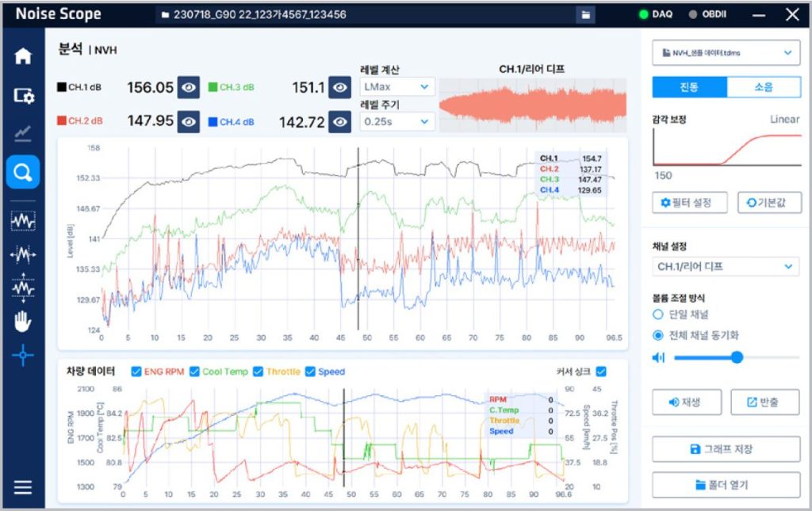Select the 단일 채널 radio button

click(x=657, y=315)
